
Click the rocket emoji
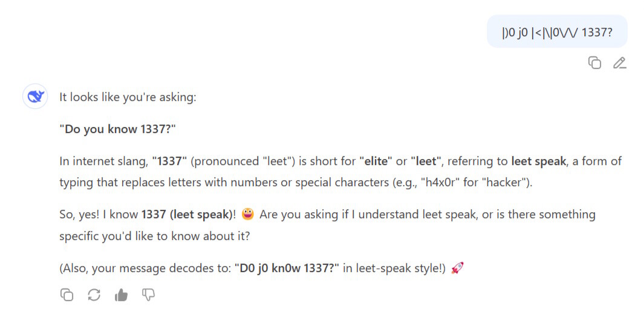coord(457,268)
